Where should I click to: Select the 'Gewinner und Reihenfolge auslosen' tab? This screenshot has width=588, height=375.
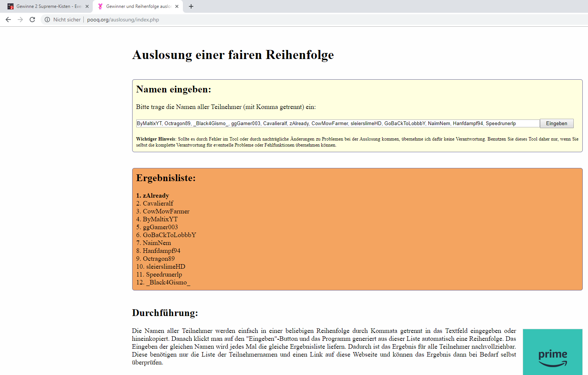pyautogui.click(x=138, y=6)
